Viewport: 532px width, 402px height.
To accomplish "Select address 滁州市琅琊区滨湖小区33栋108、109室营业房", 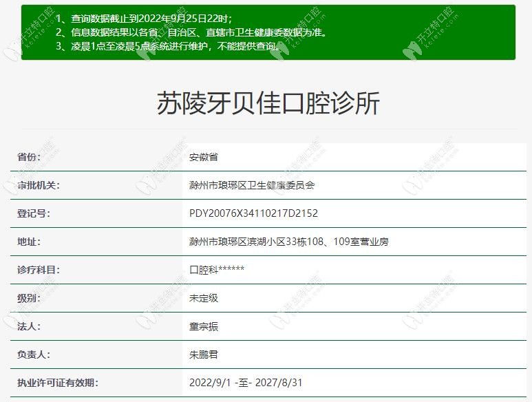I will tap(289, 242).
